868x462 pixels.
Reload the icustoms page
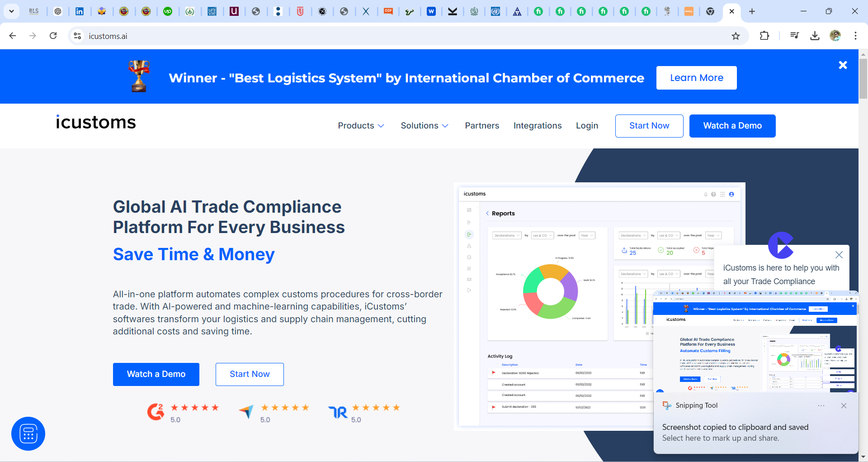coord(53,36)
